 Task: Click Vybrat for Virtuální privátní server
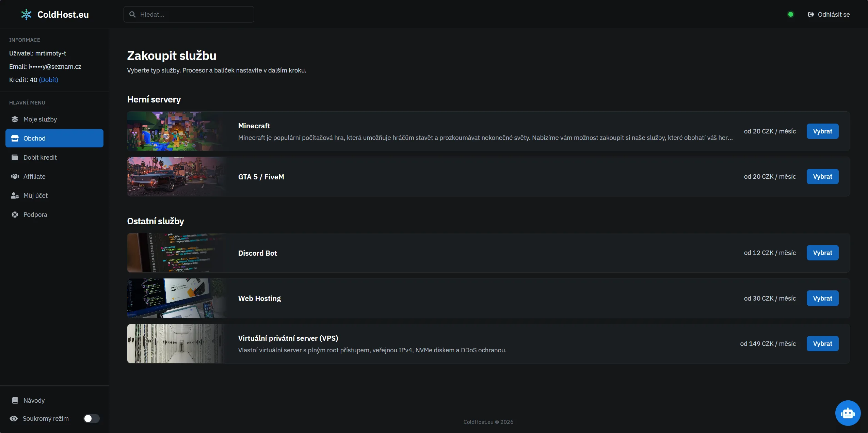[822, 343]
